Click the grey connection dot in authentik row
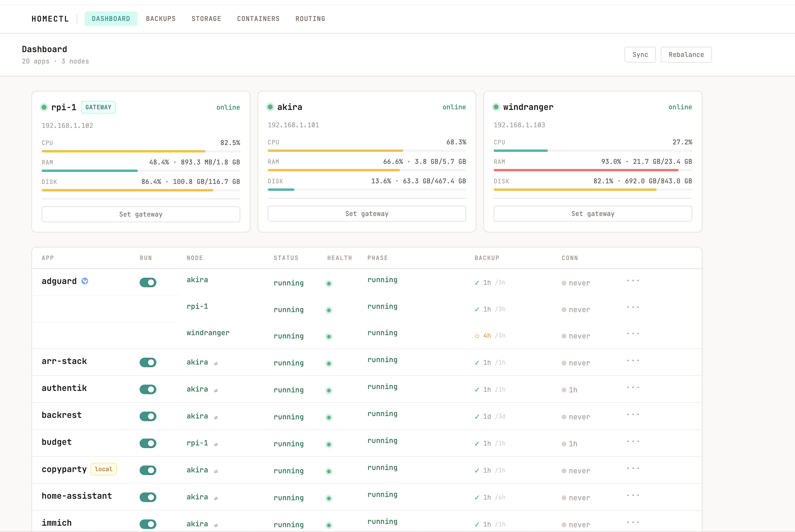This screenshot has width=795, height=532. [564, 390]
